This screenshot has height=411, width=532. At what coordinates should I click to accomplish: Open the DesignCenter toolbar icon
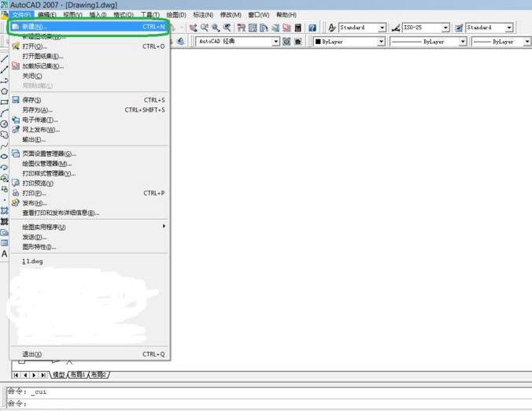click(x=253, y=28)
